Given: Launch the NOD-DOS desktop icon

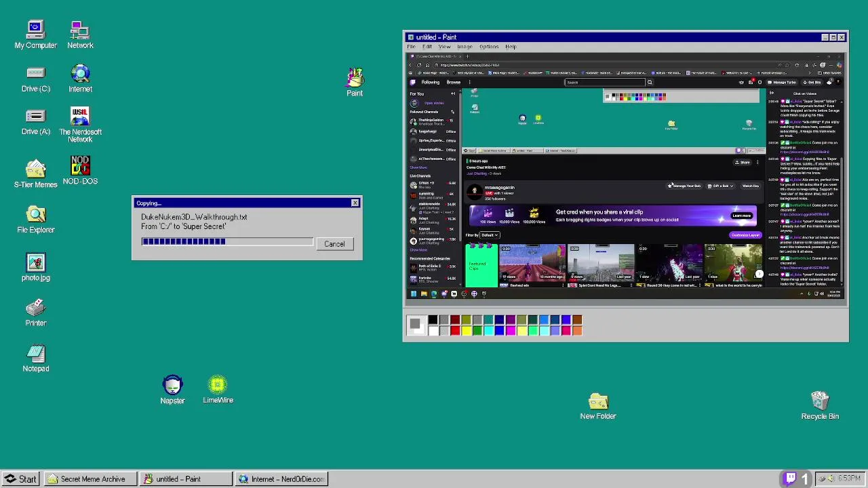Looking at the screenshot, I should (x=80, y=170).
